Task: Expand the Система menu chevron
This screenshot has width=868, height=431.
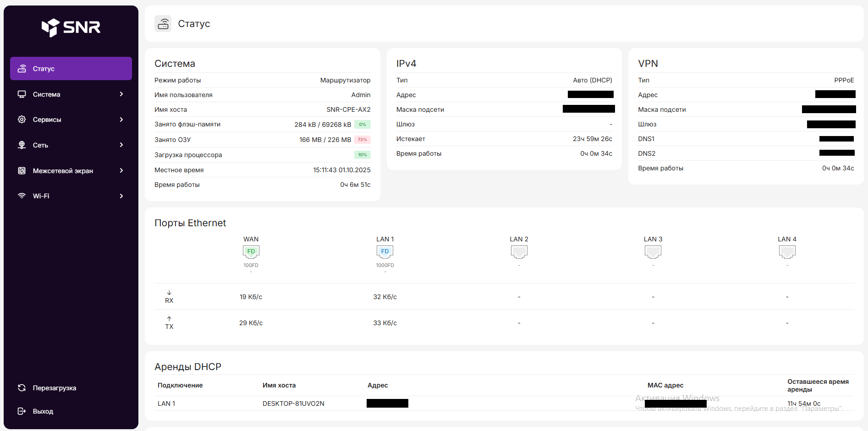Action: [x=121, y=94]
